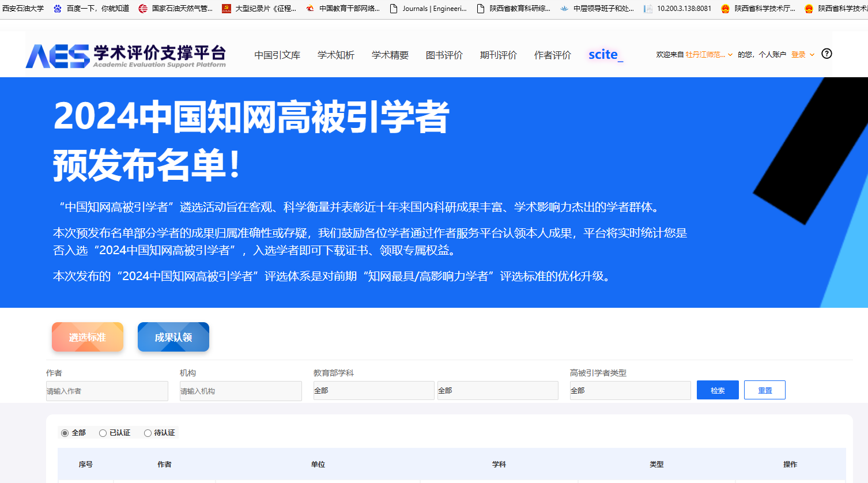Open the 西安石油大学 bookmark
Screen dimensions: 868x483
click(23, 9)
